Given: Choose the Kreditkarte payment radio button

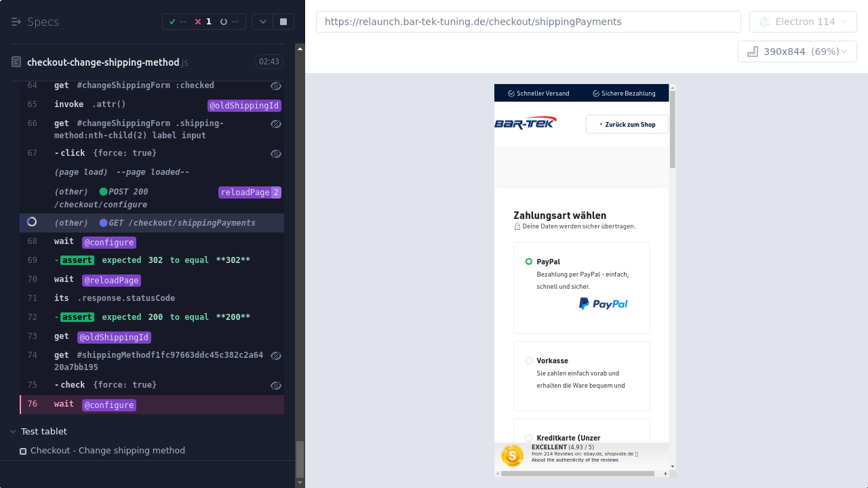Looking at the screenshot, I should [529, 438].
